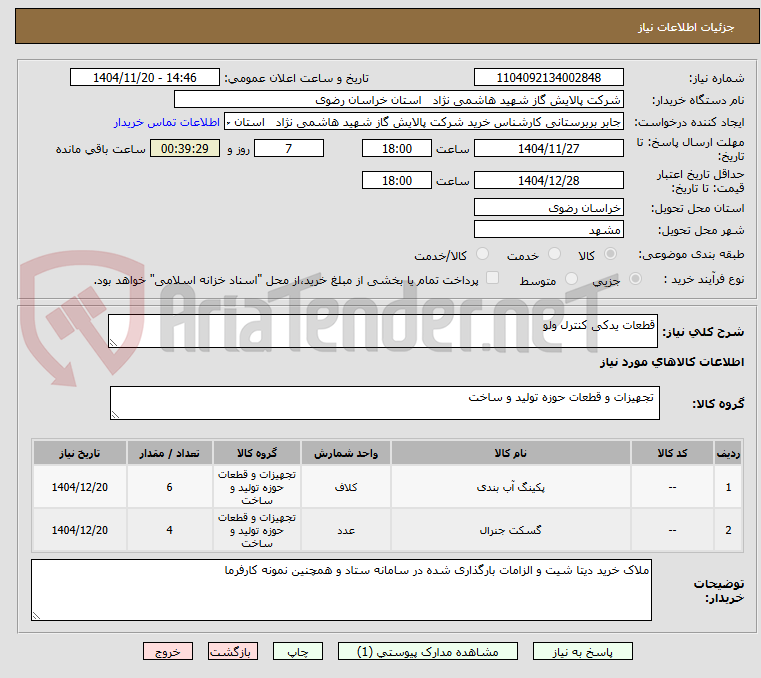
Task: Click the توضیحات خریدار text area
Action: coord(341,590)
